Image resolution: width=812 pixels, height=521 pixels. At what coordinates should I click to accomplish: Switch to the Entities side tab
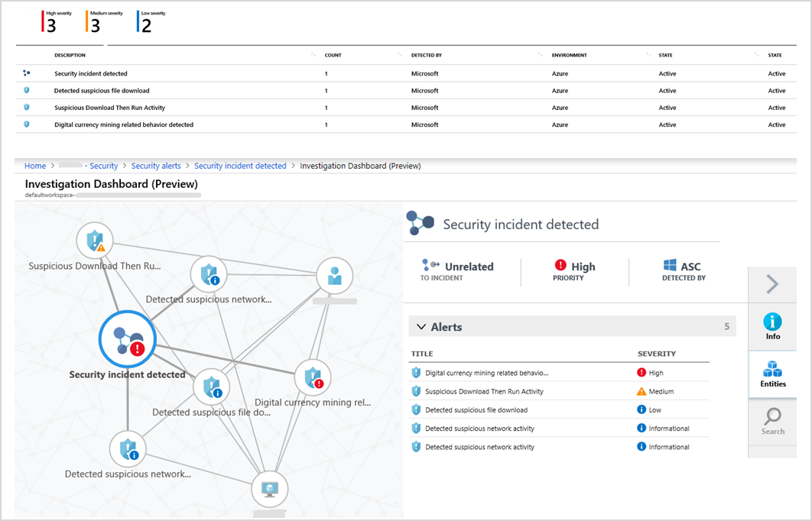click(772, 374)
